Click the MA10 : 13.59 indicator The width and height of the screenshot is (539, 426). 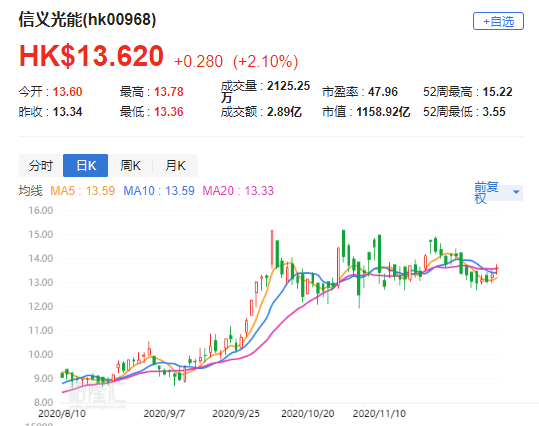(159, 190)
